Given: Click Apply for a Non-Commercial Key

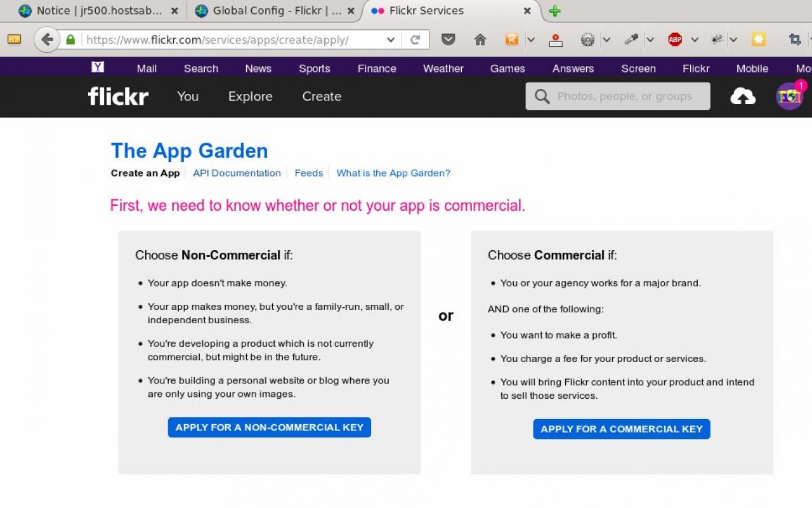Looking at the screenshot, I should point(269,427).
